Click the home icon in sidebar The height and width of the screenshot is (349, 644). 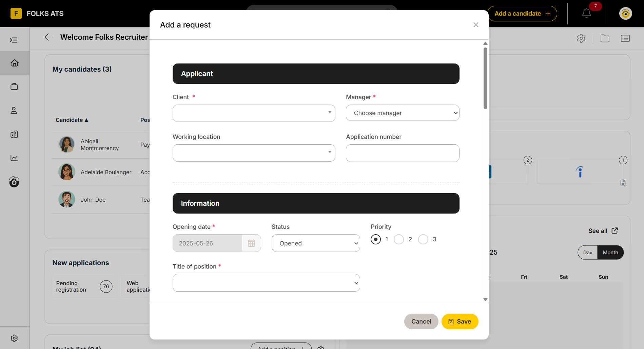[x=14, y=63]
